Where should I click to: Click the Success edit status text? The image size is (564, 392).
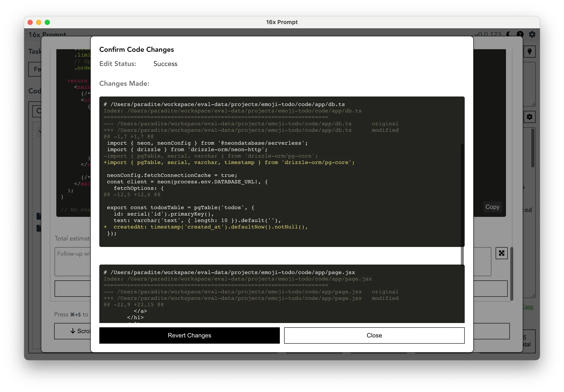(x=165, y=64)
